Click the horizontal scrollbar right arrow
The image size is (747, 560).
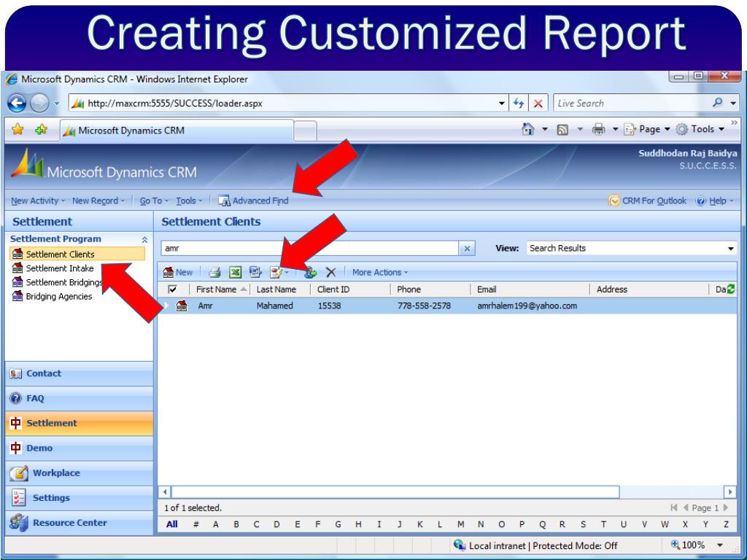point(729,491)
